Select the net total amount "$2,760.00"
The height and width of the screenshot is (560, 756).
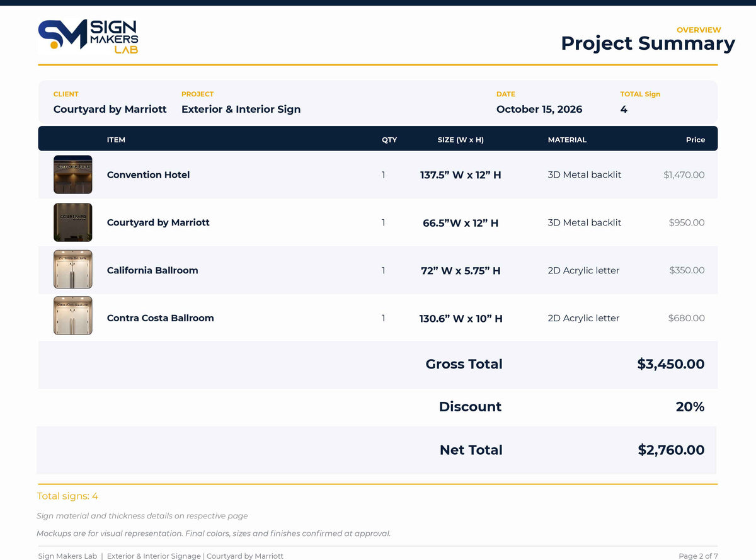click(x=671, y=450)
